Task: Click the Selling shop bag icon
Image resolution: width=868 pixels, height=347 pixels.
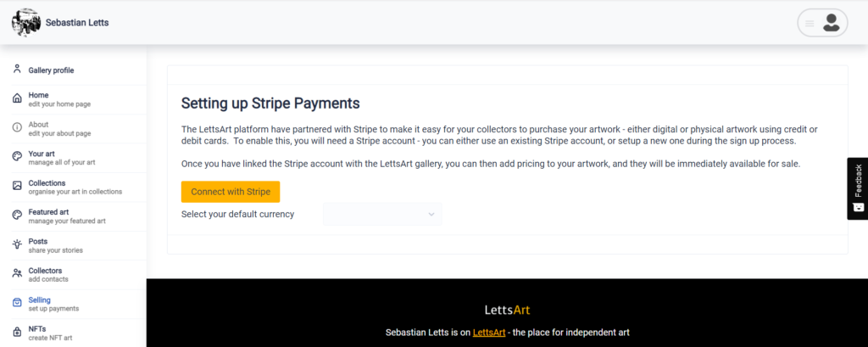Action: click(17, 303)
